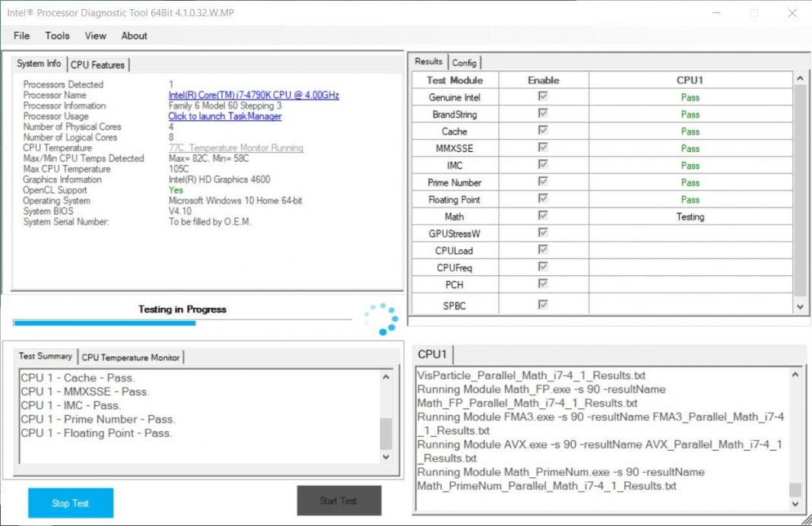Image resolution: width=812 pixels, height=526 pixels.
Task: Select the Test Summary tab
Action: [x=46, y=356]
